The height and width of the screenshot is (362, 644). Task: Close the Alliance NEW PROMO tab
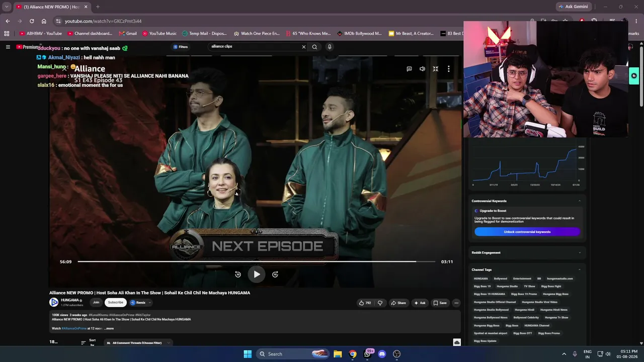coord(86,7)
